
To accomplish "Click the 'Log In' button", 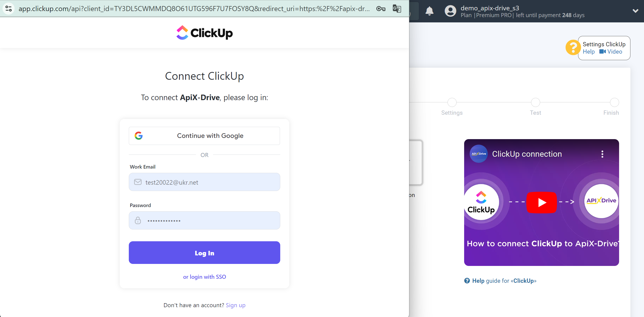I will [205, 253].
